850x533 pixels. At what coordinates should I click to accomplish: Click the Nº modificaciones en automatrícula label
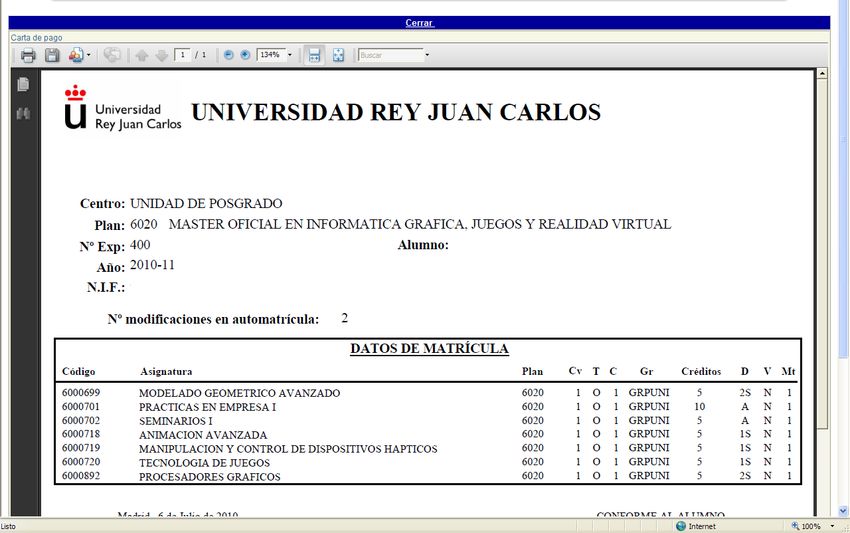[213, 319]
